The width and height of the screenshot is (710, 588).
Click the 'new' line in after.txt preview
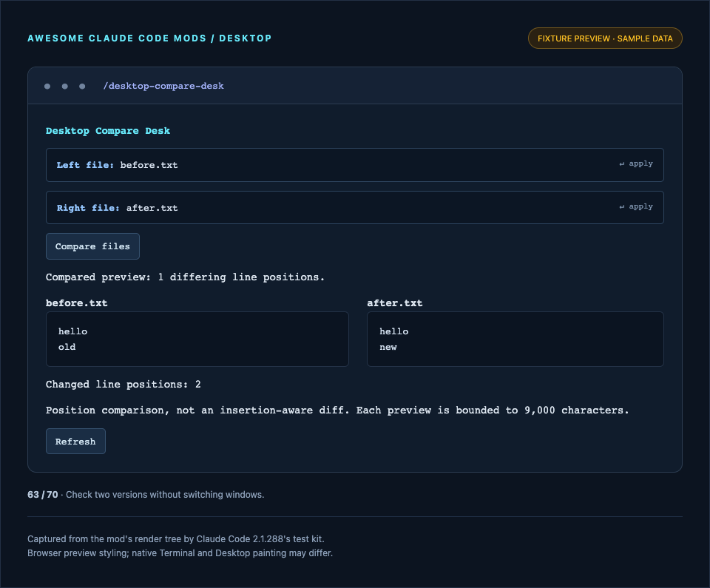click(388, 347)
